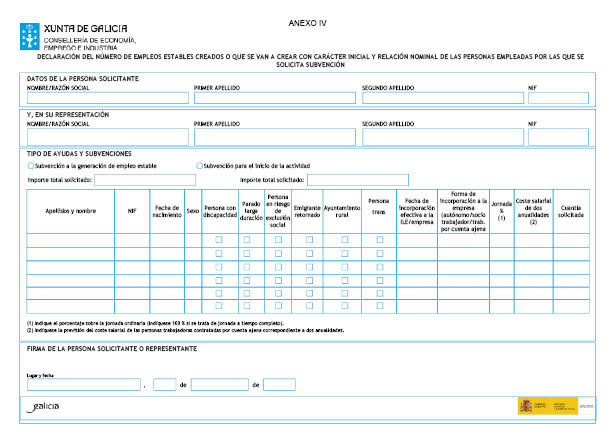Click the 'Persona trans' column header
This screenshot has height=439, width=615.
(x=378, y=206)
